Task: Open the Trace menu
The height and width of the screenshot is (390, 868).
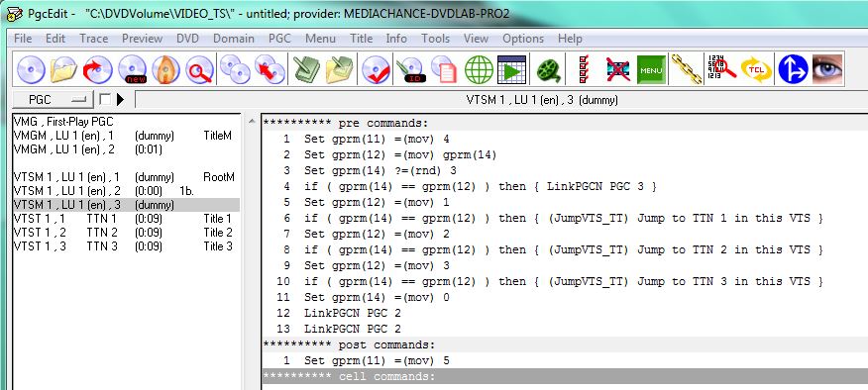Action: (x=93, y=39)
